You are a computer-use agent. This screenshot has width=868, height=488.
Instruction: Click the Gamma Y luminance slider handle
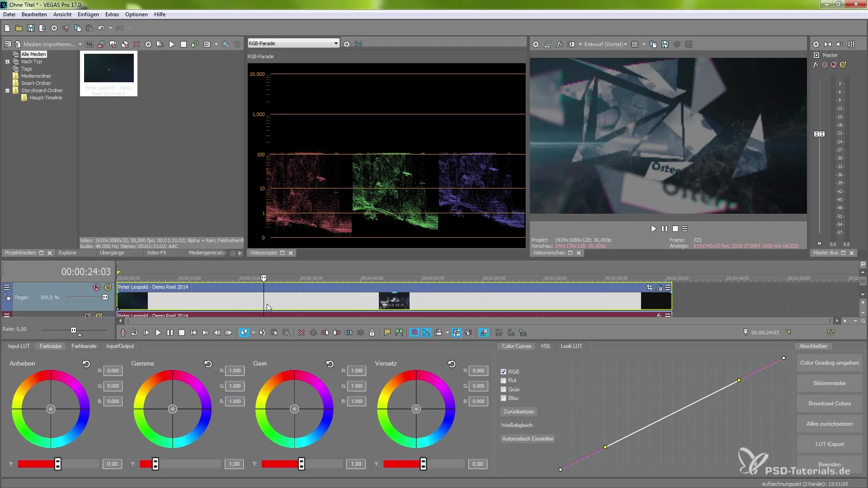click(156, 464)
